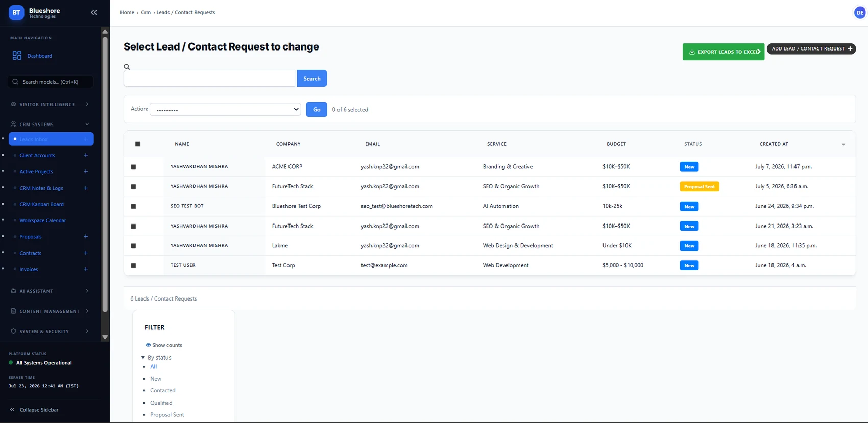Click the eye icon next to Show counts
868x423 pixels.
click(x=148, y=345)
